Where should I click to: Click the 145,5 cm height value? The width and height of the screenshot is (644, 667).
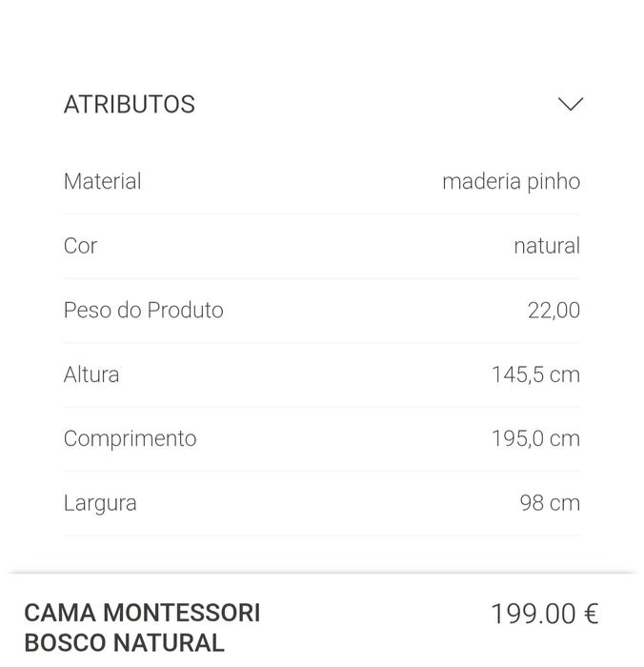(535, 374)
